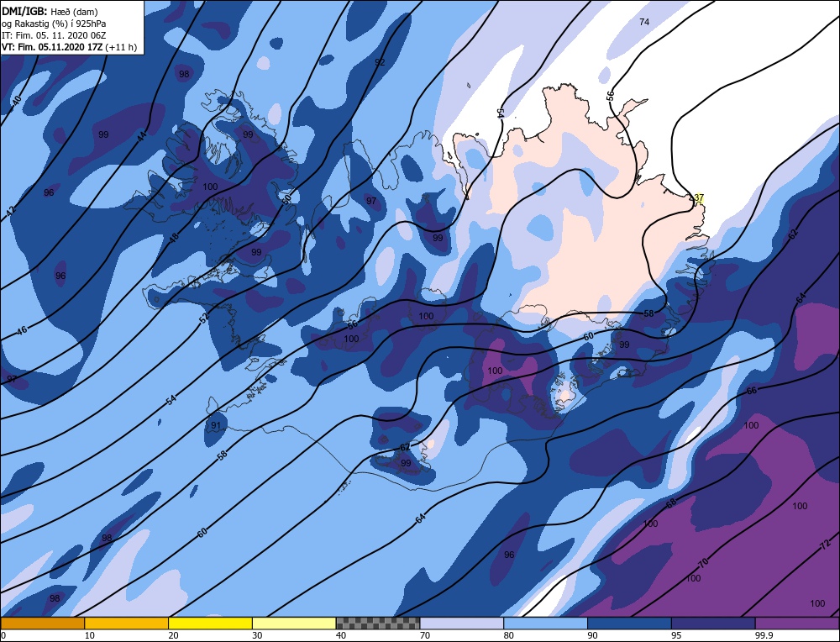Click the purple legend swatch above 99.9

[x=798, y=624]
